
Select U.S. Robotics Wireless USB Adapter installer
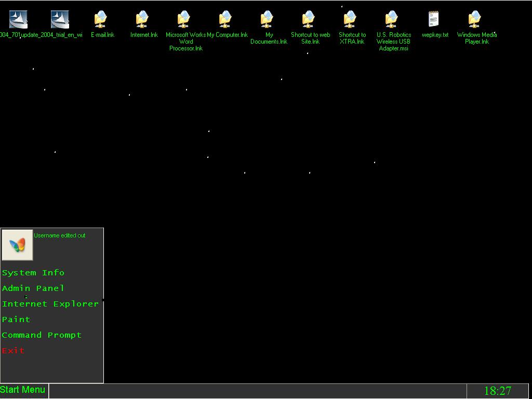392,20
